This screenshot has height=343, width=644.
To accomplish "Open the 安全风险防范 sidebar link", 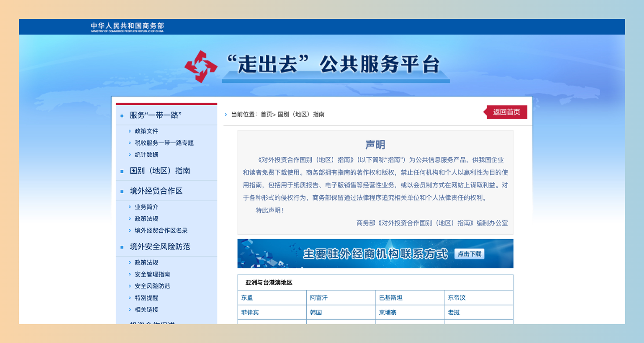I will [x=152, y=286].
